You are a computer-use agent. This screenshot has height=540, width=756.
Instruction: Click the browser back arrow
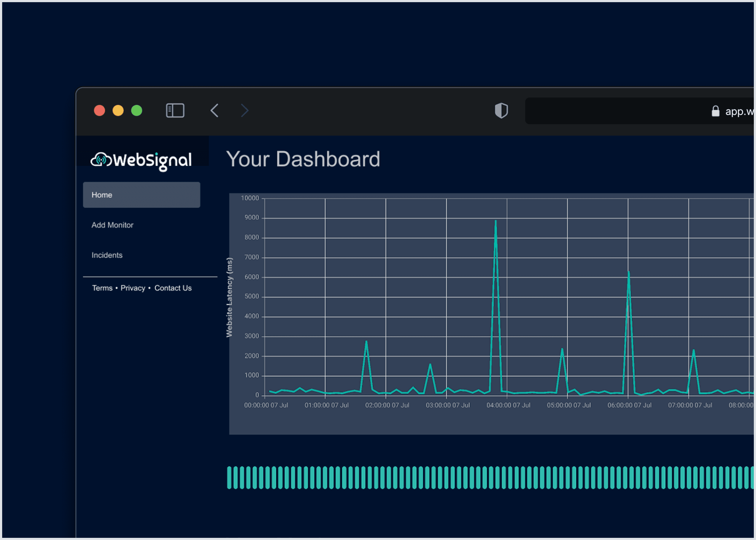point(214,110)
